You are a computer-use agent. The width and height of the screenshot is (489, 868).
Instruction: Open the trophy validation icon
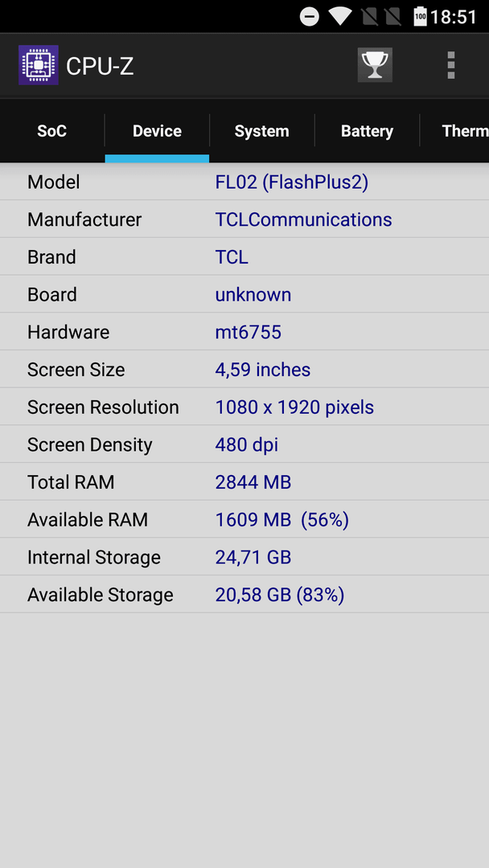(x=375, y=65)
